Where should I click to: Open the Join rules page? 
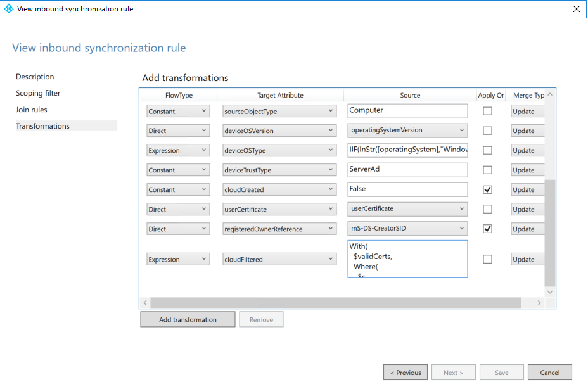(32, 110)
